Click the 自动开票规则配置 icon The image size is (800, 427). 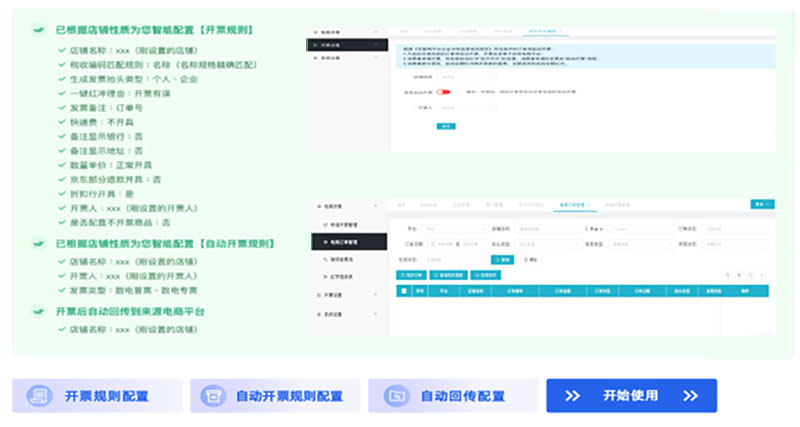[x=211, y=396]
